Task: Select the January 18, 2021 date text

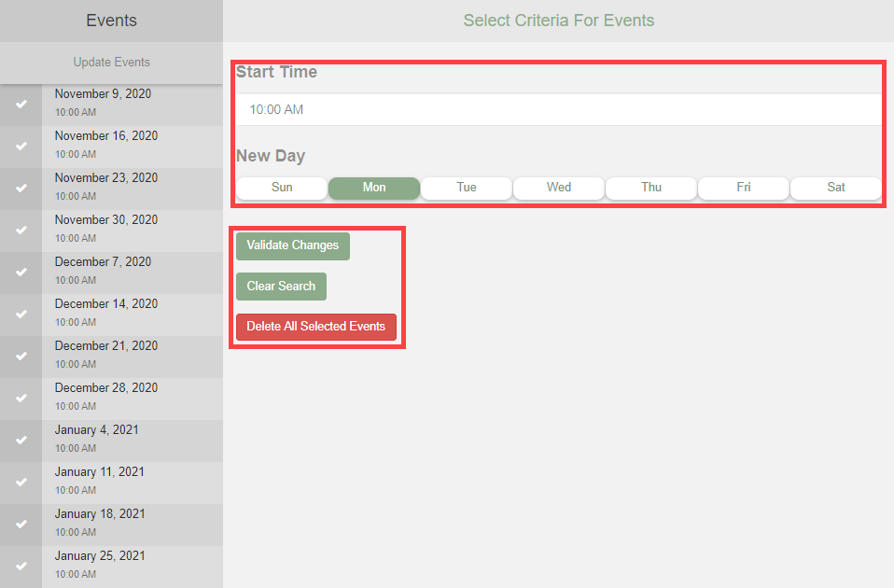Action: tap(100, 514)
